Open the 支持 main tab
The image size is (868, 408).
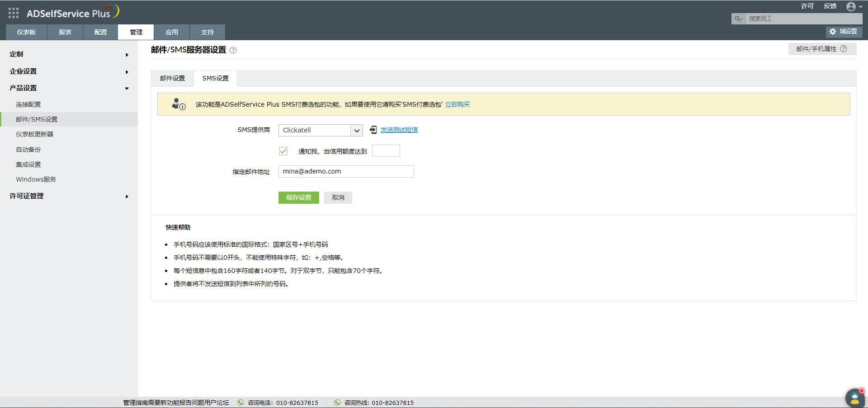pos(208,32)
